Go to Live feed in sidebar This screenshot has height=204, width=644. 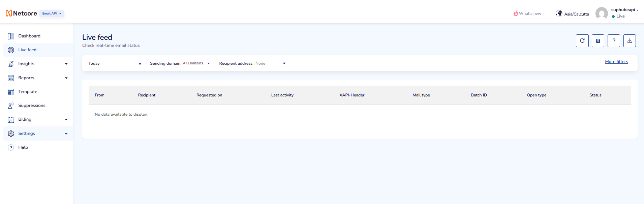click(27, 50)
